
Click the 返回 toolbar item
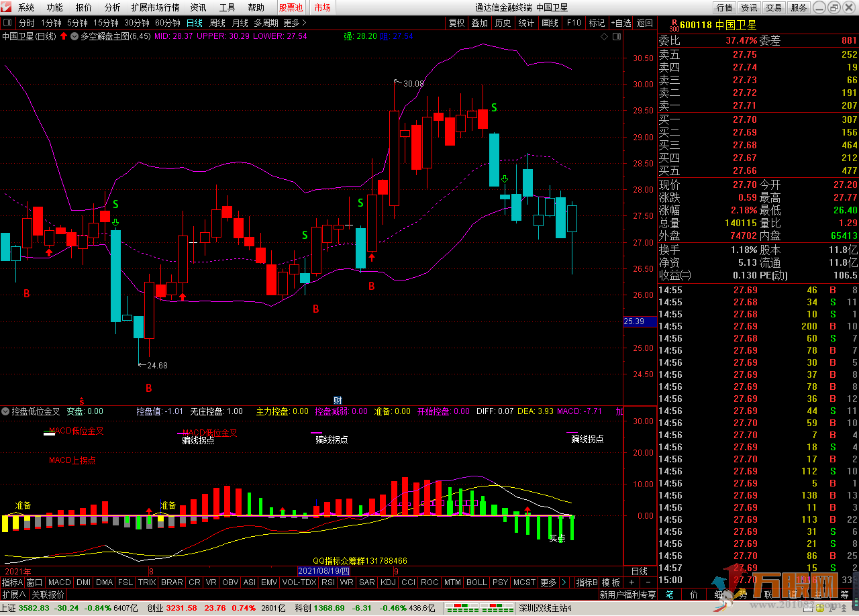pyautogui.click(x=645, y=23)
